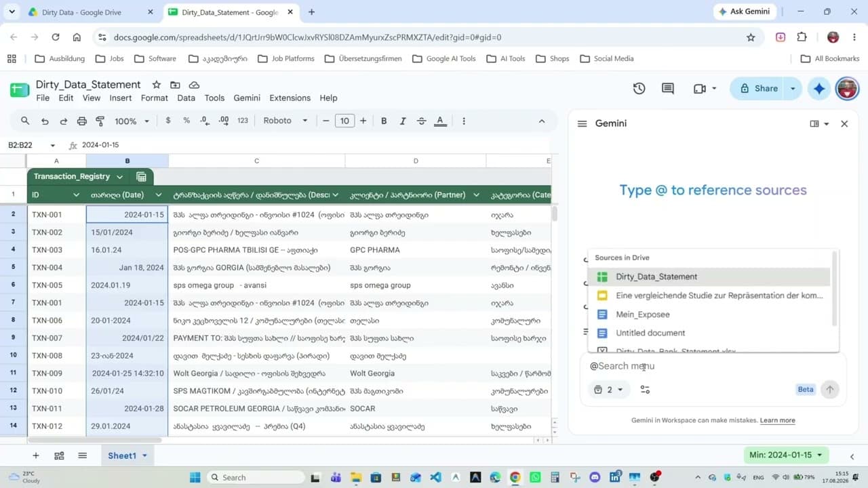868x488 pixels.
Task: Open the text color picker
Action: pos(440,121)
